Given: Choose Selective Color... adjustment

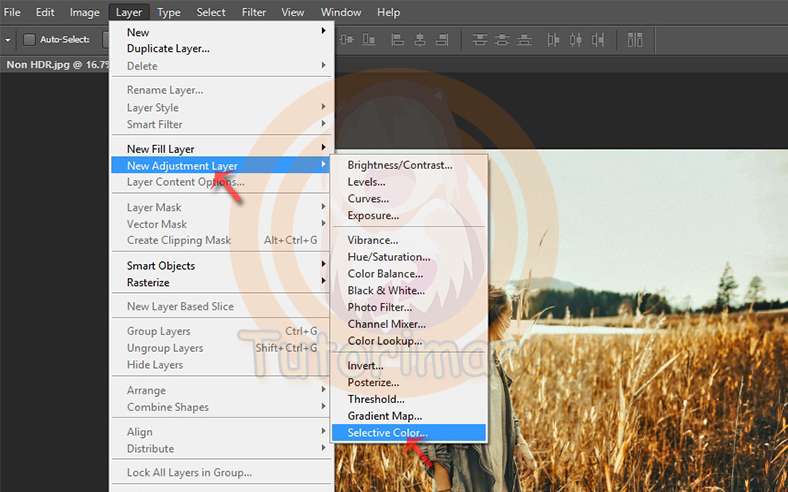Looking at the screenshot, I should (409, 432).
